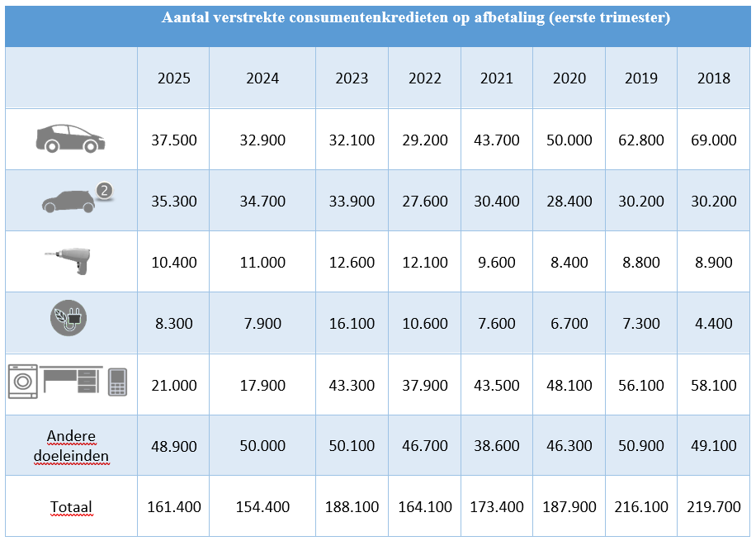Click the 2024 value 50.000
The width and height of the screenshot is (756, 541).
tap(262, 446)
